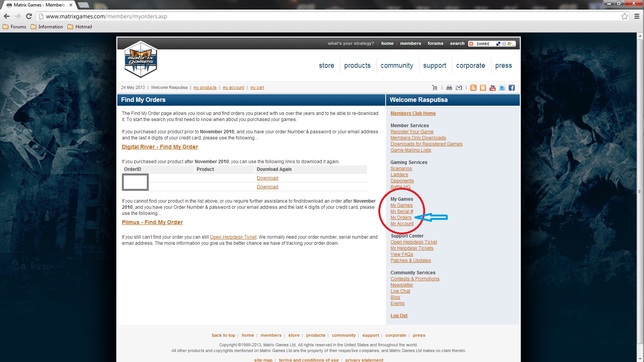The width and height of the screenshot is (644, 362).
Task: Click Download link in second order row
Action: pos(268,187)
